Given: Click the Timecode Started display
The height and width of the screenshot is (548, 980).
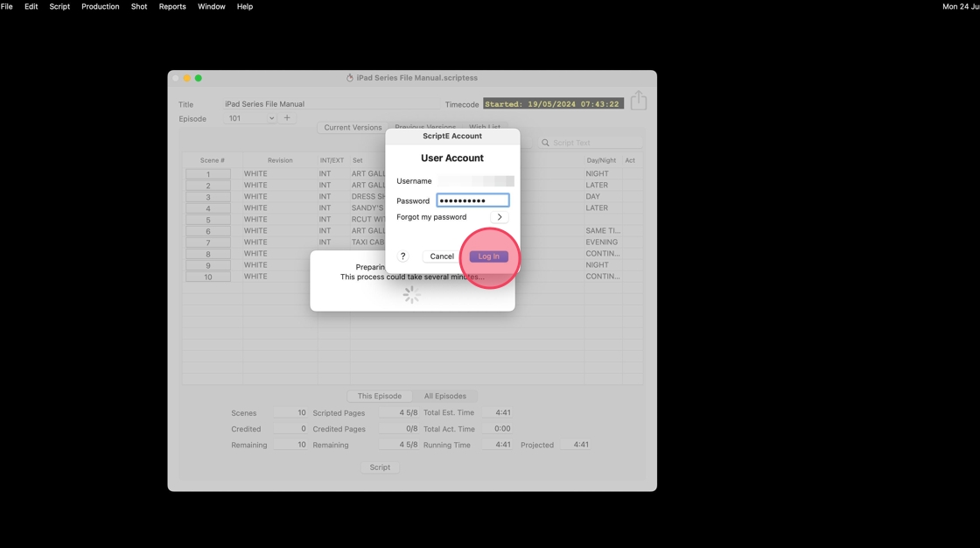Looking at the screenshot, I should [x=553, y=104].
